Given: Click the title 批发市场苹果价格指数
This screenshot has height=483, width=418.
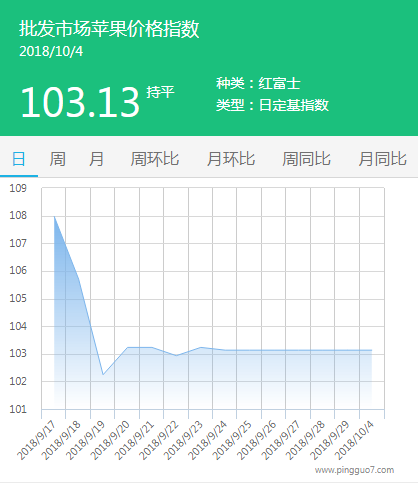Looking at the screenshot, I should pos(109,29).
